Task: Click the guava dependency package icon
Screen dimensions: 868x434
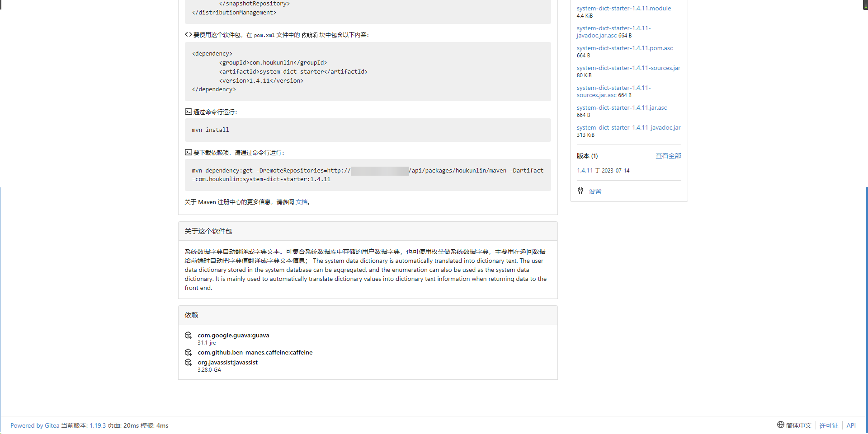Action: pos(189,335)
